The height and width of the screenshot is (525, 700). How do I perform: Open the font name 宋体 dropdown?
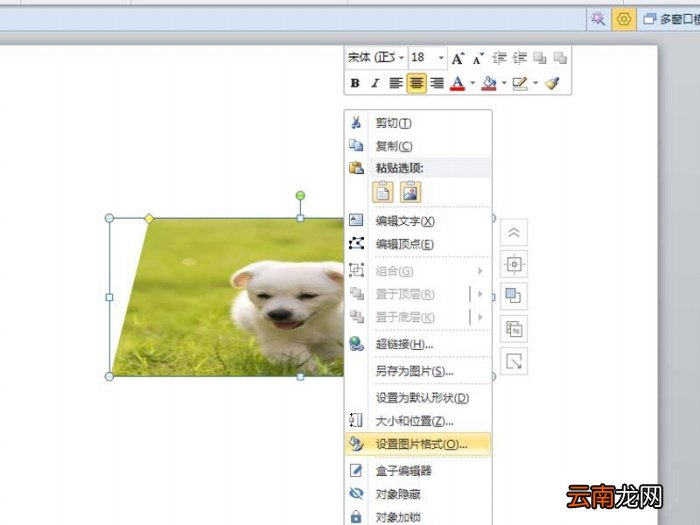(x=401, y=58)
